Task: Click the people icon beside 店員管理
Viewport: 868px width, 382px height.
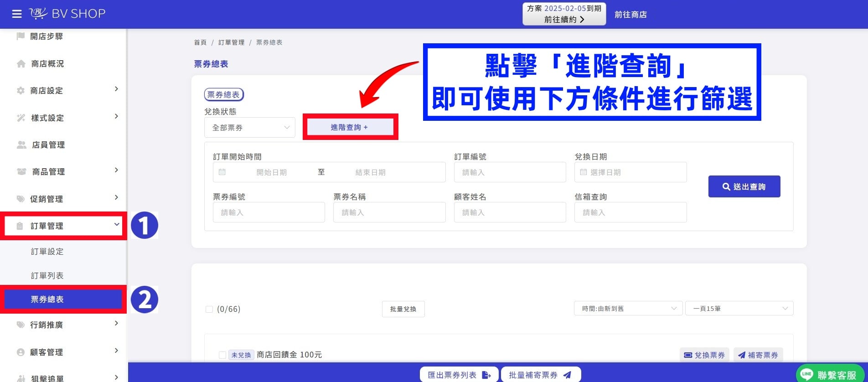Action: point(21,145)
